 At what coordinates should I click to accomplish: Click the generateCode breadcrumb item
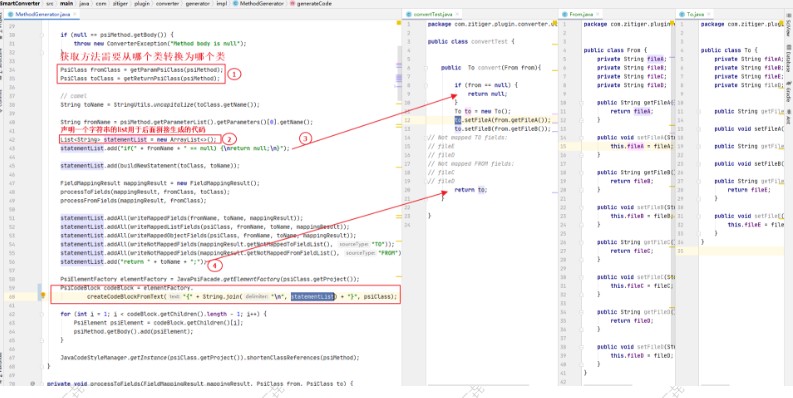pos(315,4)
